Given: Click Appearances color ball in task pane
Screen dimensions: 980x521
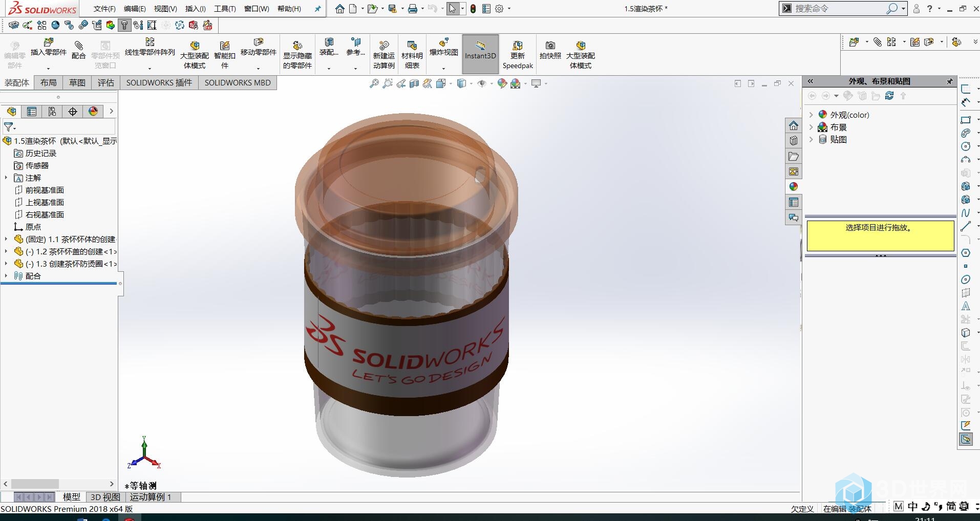Looking at the screenshot, I should pyautogui.click(x=794, y=187).
